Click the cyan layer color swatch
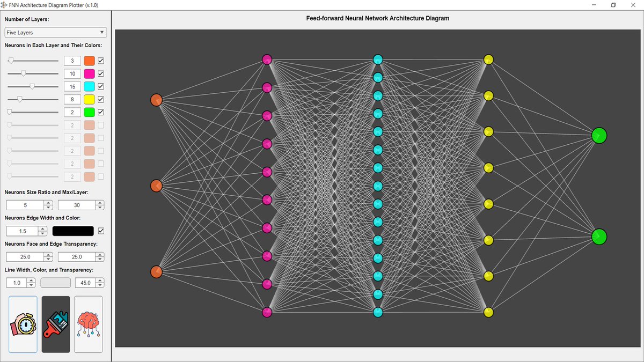The width and height of the screenshot is (644, 362). pos(89,86)
